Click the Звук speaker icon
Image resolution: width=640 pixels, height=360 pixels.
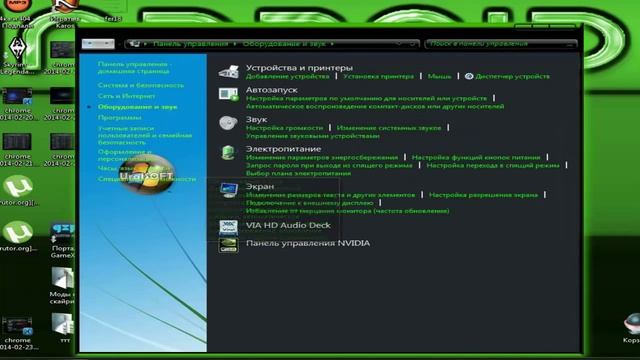tap(228, 123)
